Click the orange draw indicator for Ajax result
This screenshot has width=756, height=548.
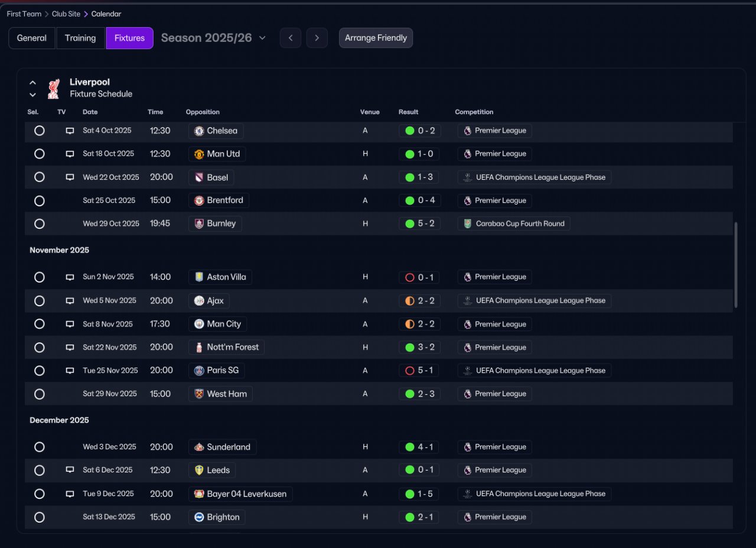(x=410, y=300)
